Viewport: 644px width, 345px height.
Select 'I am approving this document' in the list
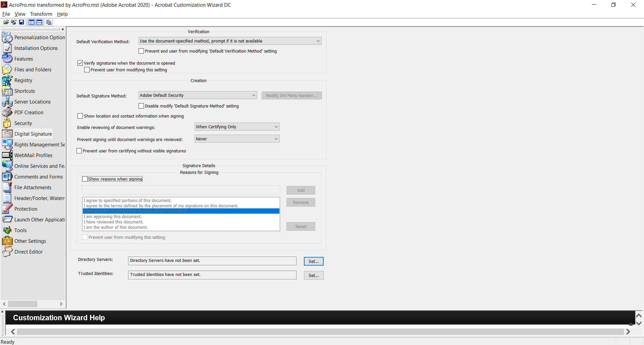pos(112,216)
